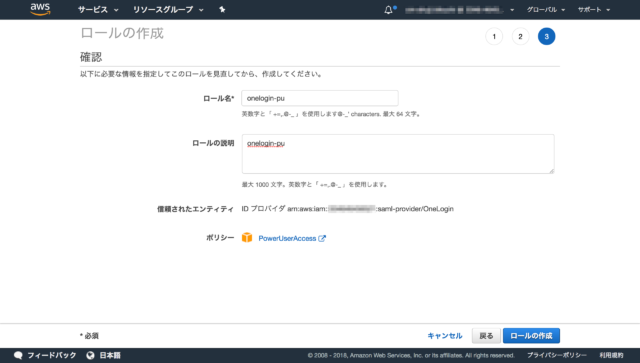Click the globe language icon
This screenshot has height=363, width=640.
(x=91, y=355)
